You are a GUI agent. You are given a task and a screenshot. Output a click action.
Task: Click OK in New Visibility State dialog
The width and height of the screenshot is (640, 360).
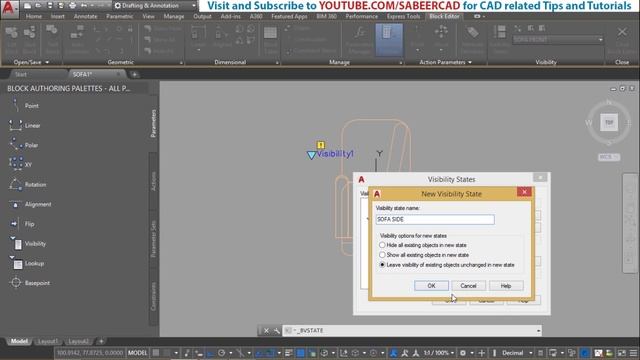tap(431, 286)
